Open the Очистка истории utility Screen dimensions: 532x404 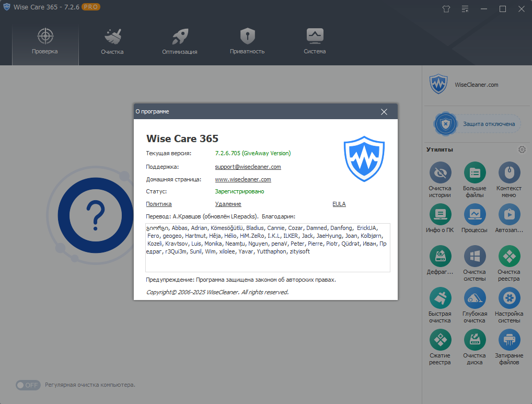(440, 173)
